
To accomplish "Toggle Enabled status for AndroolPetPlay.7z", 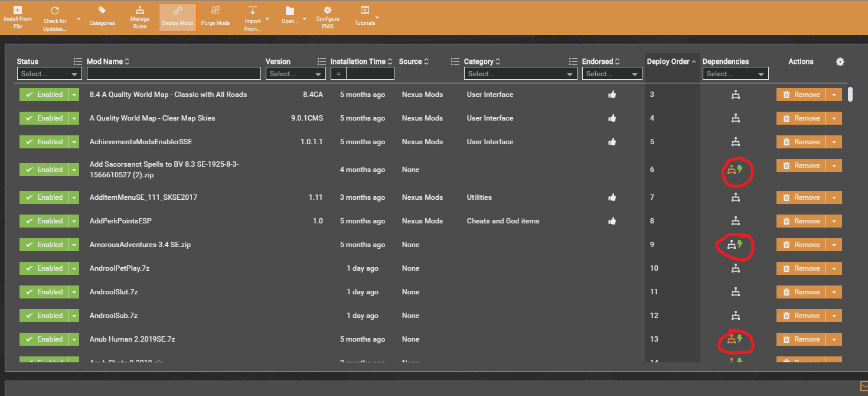I will click(44, 268).
